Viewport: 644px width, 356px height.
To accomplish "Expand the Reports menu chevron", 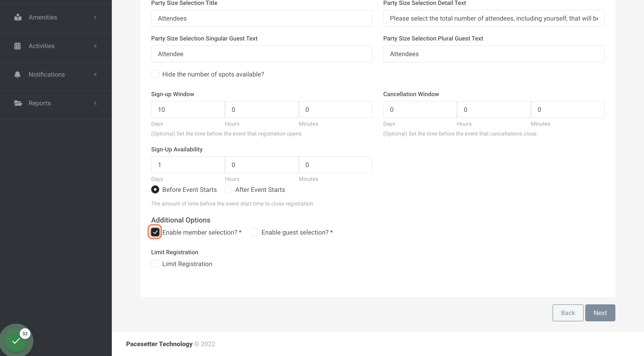I will (x=95, y=103).
